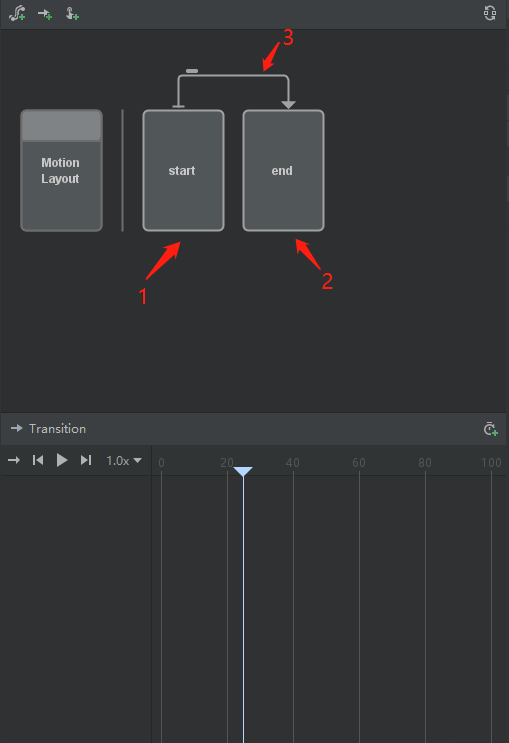This screenshot has height=743, width=509.
Task: Open the 1.0x playback speed dropdown
Action: (x=124, y=461)
